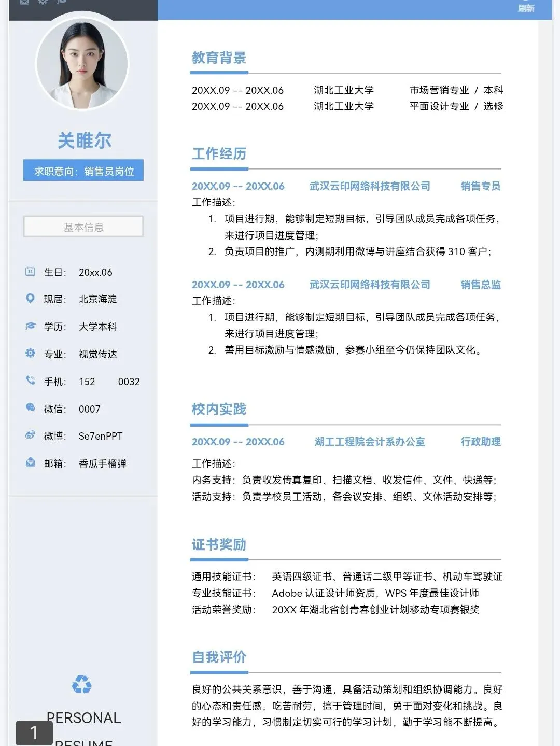Click the 校内实践 section heading
Viewport: 560px width, 746px height.
219,409
